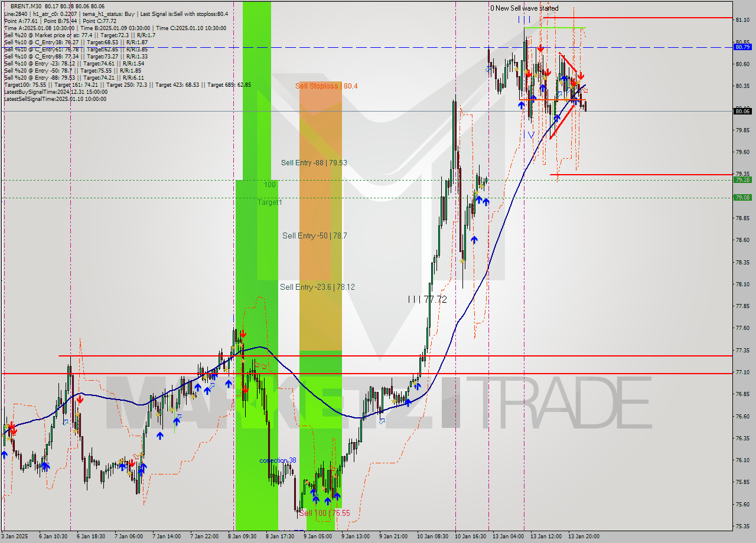Image resolution: width=756 pixels, height=543 pixels.
Task: Click the green 79.08 price tag
Action: click(x=742, y=198)
